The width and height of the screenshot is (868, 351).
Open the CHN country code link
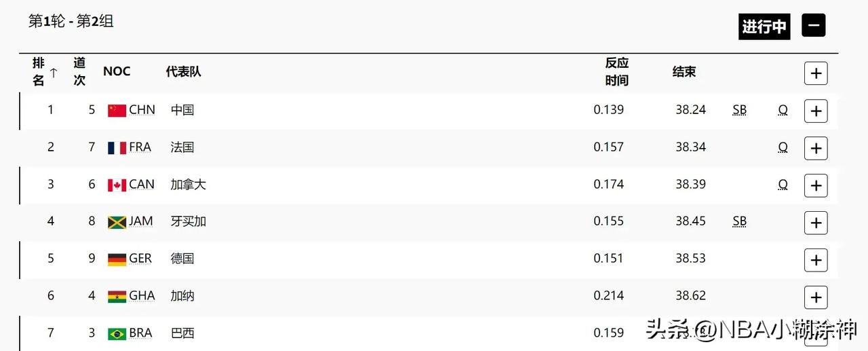coord(142,110)
